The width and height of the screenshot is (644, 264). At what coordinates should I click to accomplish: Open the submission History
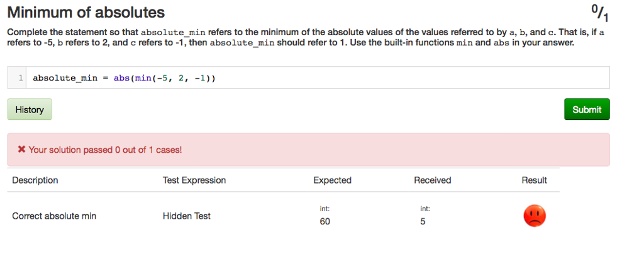[x=30, y=109]
